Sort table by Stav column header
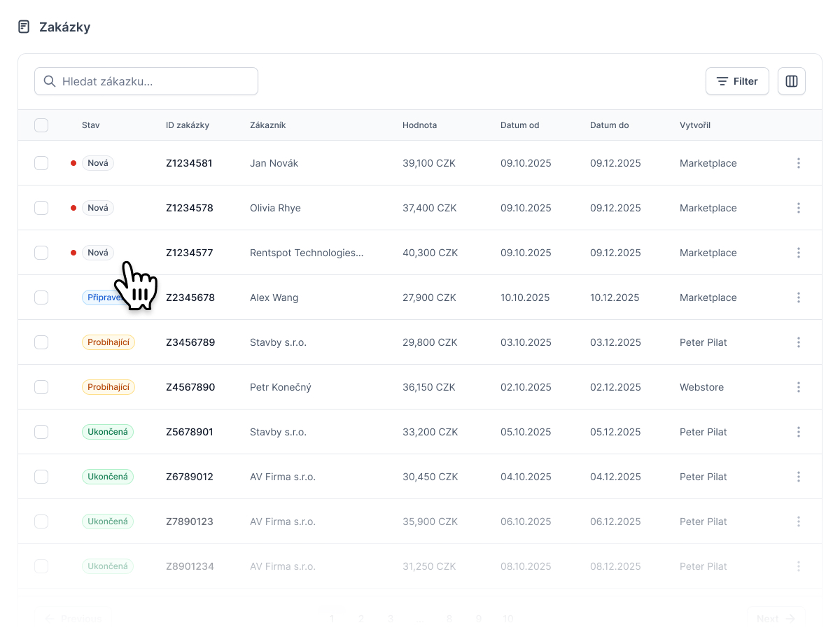Image resolution: width=840 pixels, height=630 pixels. click(x=90, y=125)
